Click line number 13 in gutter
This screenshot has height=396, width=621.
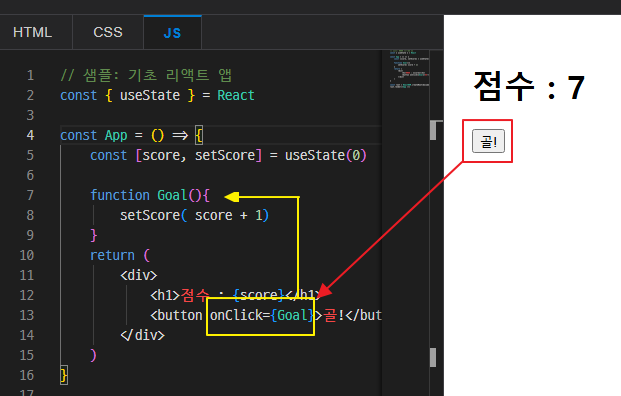[27, 315]
